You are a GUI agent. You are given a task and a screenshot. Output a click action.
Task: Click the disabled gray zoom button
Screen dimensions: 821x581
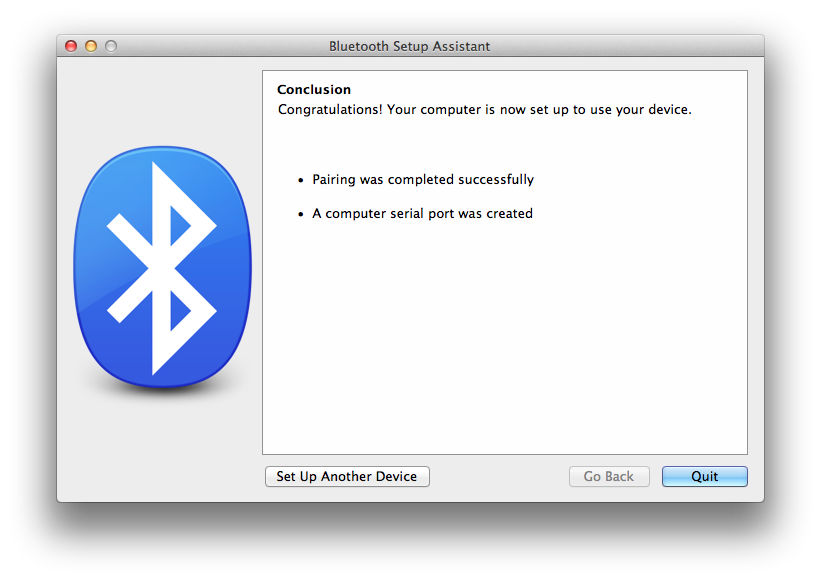pos(111,46)
